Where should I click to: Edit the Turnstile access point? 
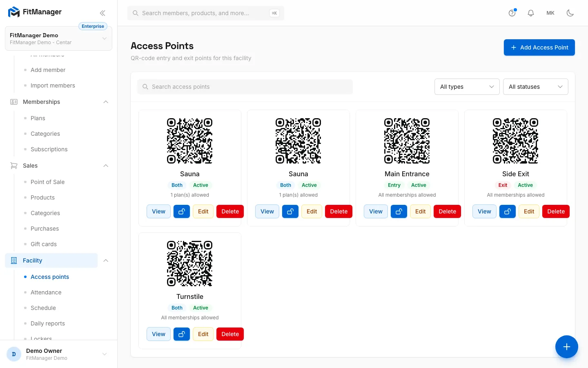tap(203, 334)
